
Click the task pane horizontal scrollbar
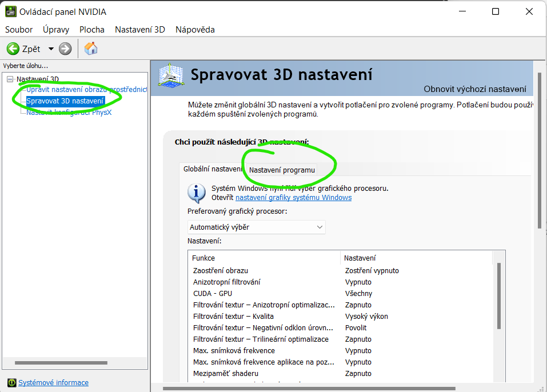61,363
